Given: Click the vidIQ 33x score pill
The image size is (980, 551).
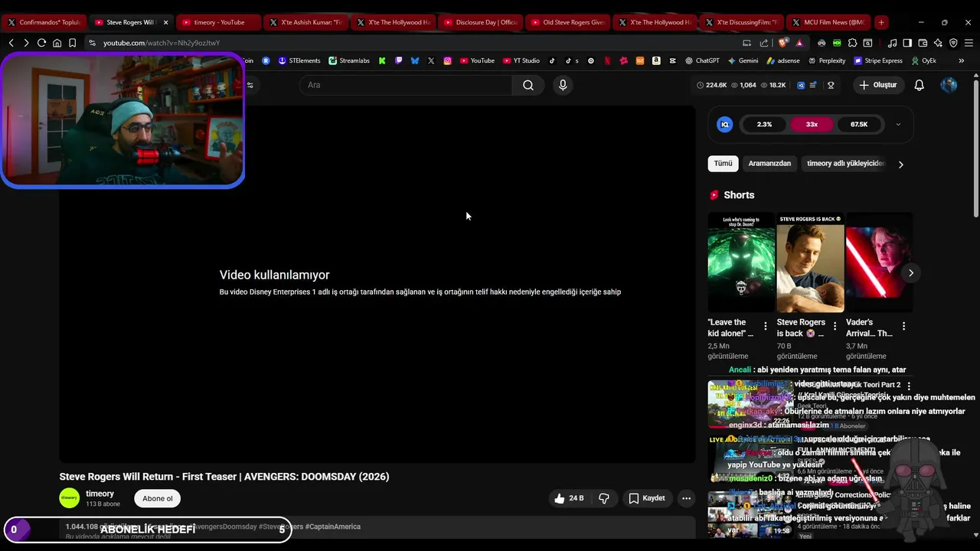Looking at the screenshot, I should (812, 124).
